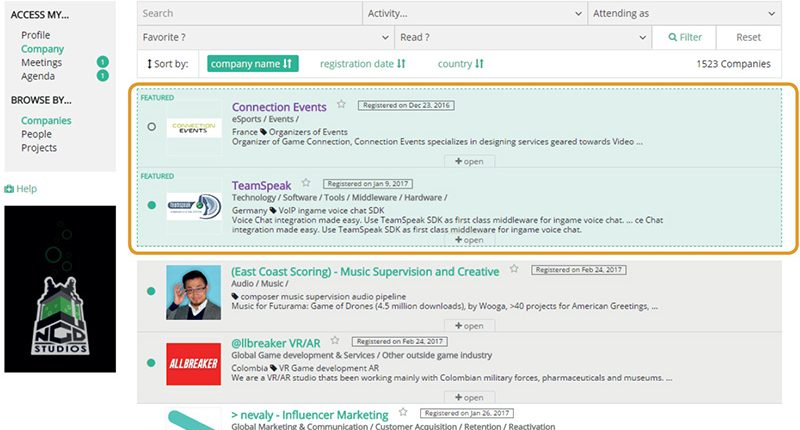Mark East Coast Scoring as favorite star
Image resolution: width=800 pixels, height=430 pixels.
point(514,268)
